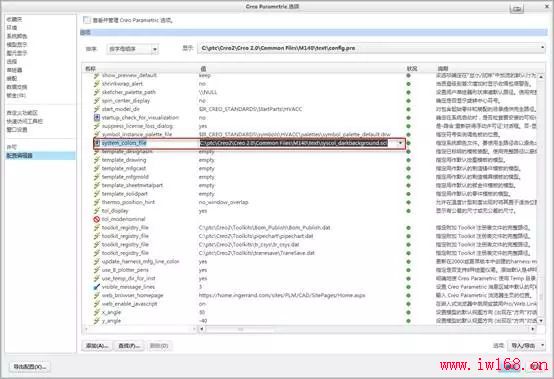Click the lightning icon beside template_drawing
Image resolution: width=554 pixels, height=379 pixels.
pyautogui.click(x=96, y=160)
